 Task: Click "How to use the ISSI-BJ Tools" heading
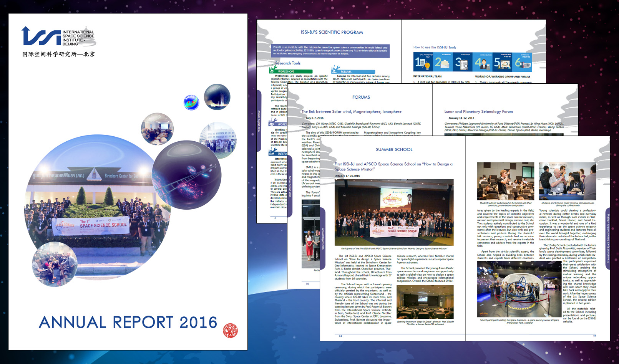(435, 47)
